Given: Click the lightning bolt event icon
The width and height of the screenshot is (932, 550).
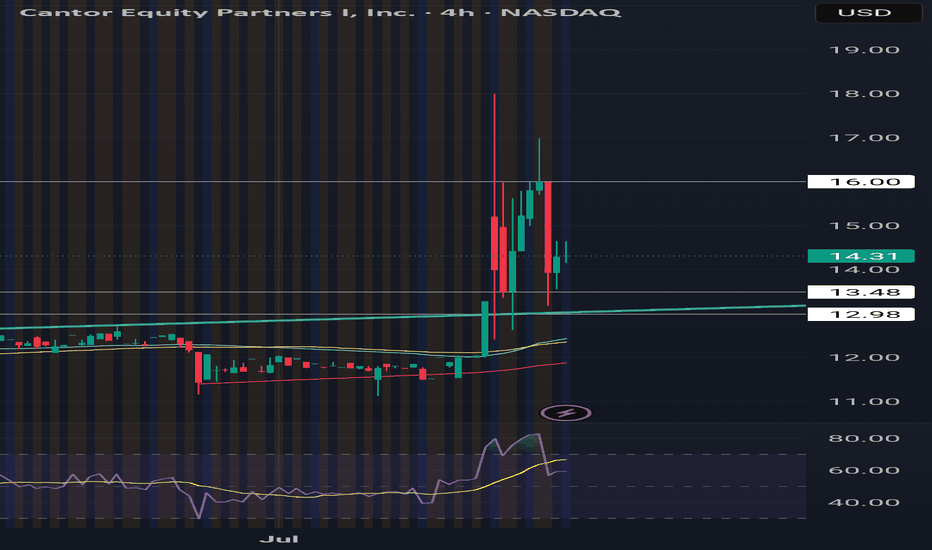Looking at the screenshot, I should 565,413.
